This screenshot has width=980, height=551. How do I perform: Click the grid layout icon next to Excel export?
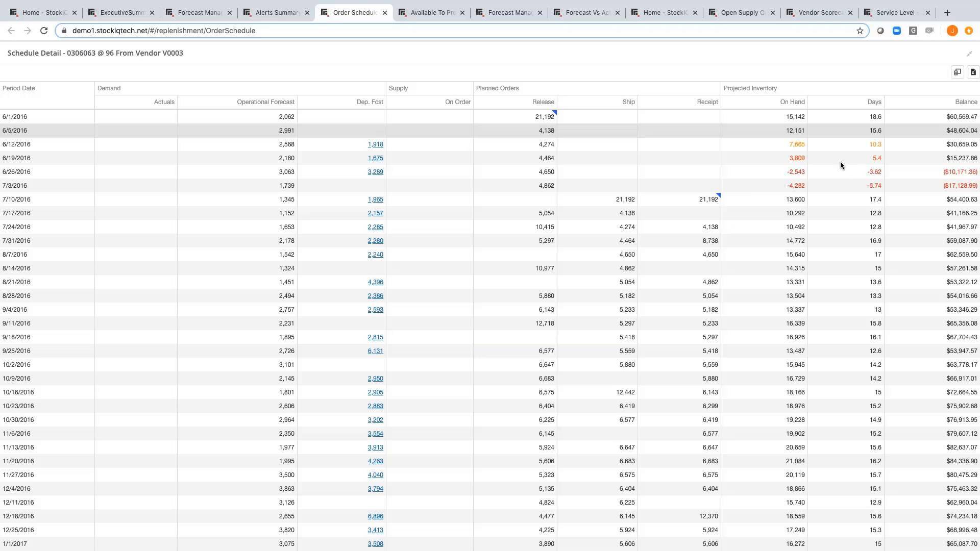click(x=957, y=72)
